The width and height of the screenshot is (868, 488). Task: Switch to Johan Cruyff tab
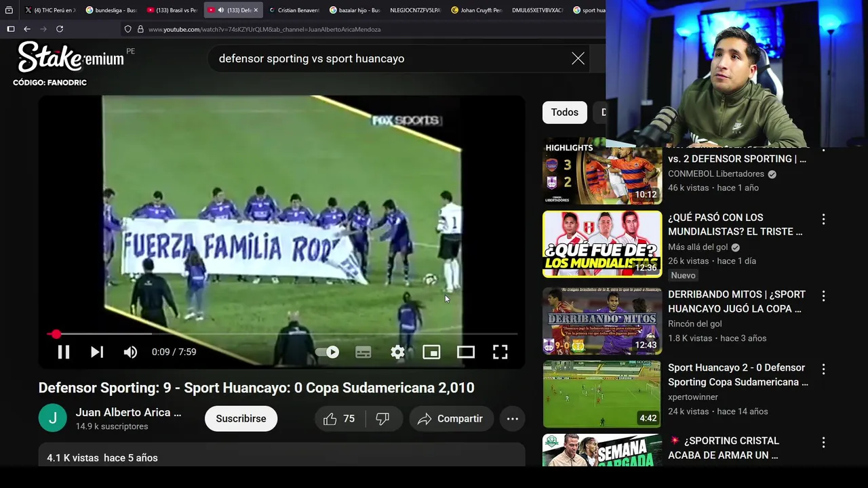coord(477,10)
